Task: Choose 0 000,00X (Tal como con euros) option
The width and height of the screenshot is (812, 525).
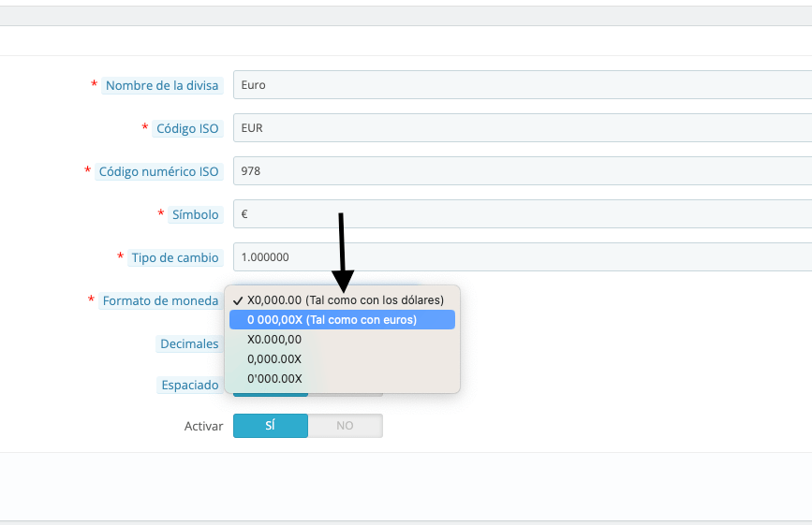Action: click(x=342, y=320)
